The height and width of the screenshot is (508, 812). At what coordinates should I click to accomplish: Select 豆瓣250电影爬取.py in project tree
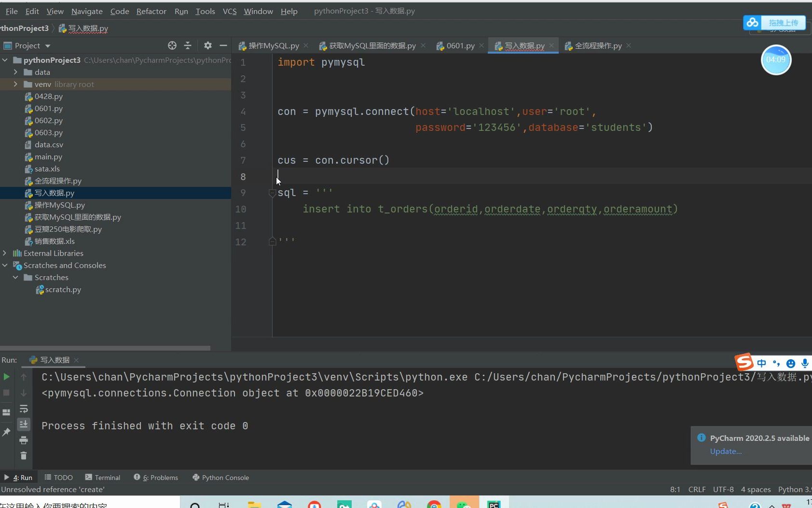[68, 229]
